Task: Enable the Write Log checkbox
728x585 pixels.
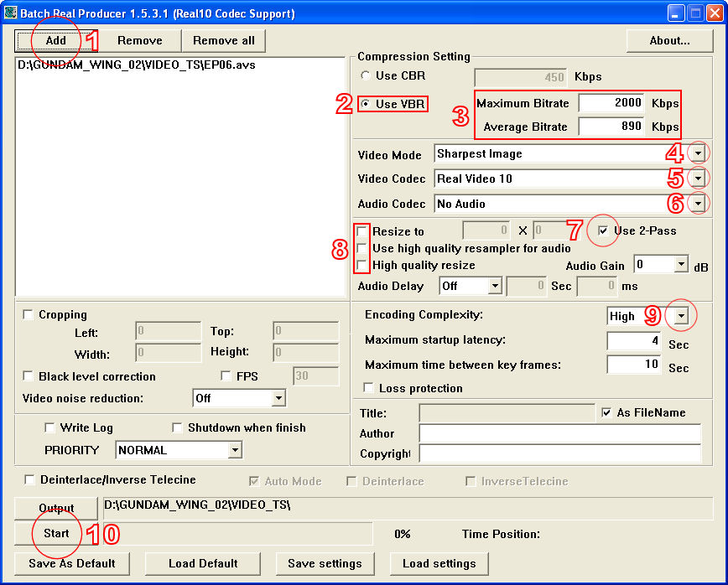Action: click(49, 427)
